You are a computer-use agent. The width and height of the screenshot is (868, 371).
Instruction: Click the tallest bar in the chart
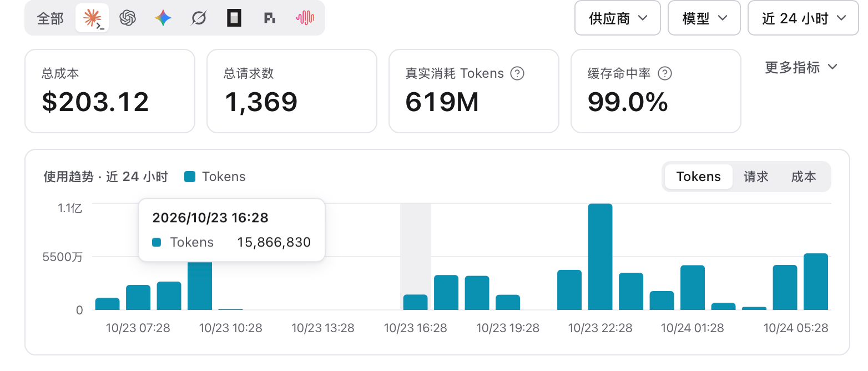[600, 257]
